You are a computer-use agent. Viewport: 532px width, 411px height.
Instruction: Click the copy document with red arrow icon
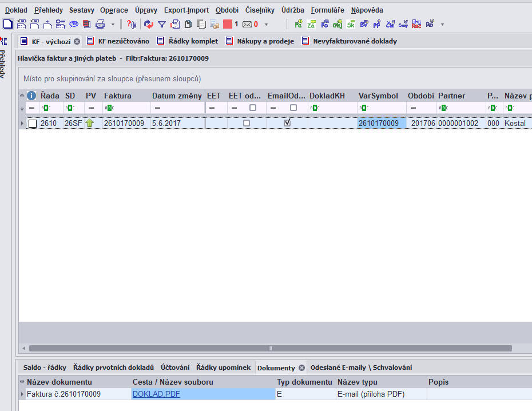[175, 24]
